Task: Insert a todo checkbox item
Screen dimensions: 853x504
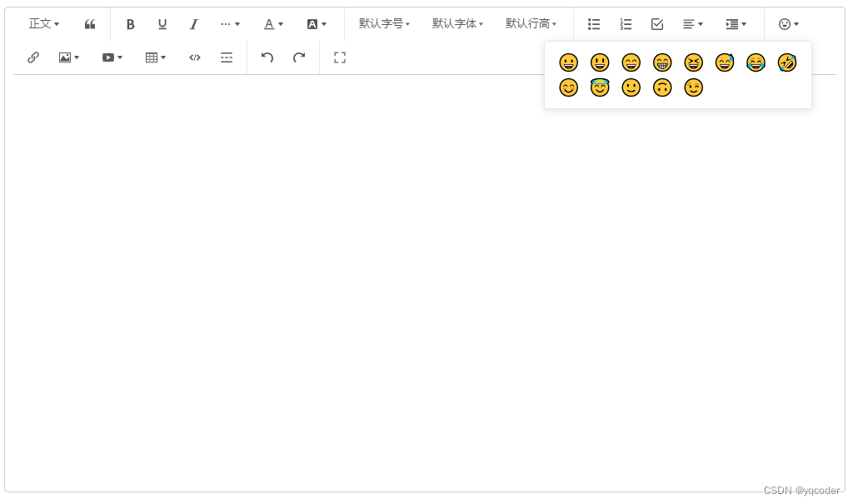Action: 657,24
